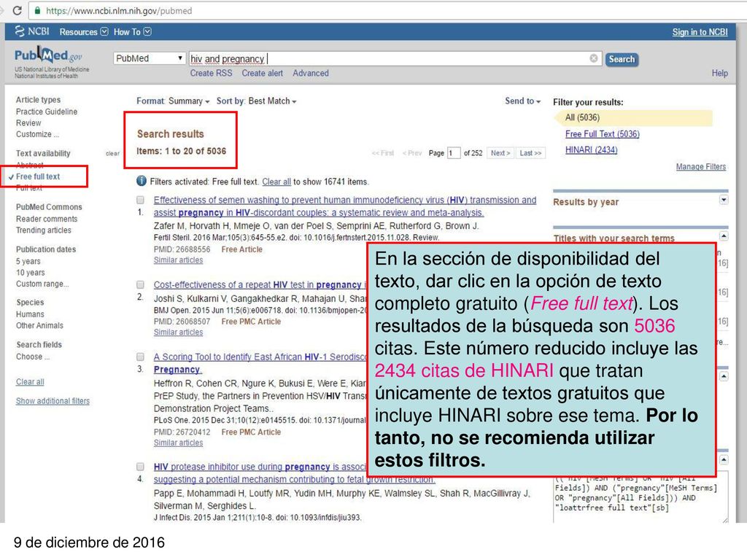Viewport: 747px width, 560px height.
Task: Clear the Text availability filter
Action: [112, 153]
